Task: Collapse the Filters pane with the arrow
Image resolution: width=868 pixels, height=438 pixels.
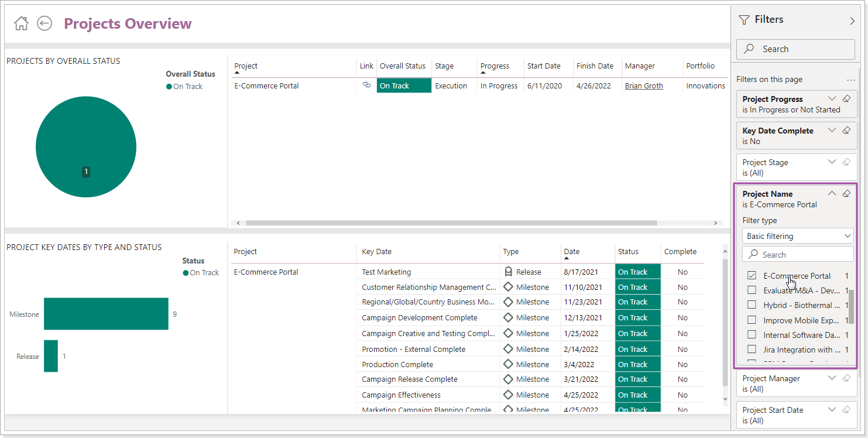Action: pyautogui.click(x=852, y=19)
